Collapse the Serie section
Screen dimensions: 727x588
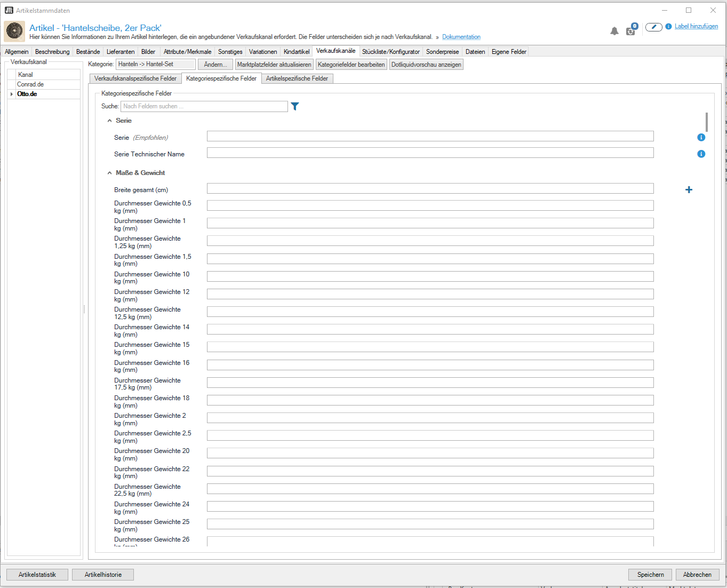pos(110,121)
